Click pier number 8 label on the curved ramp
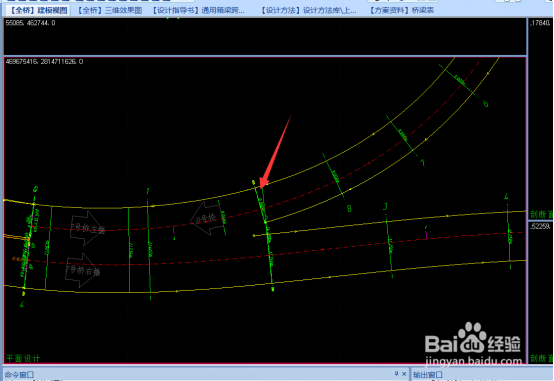This screenshot has height=381, width=554. coord(349,209)
